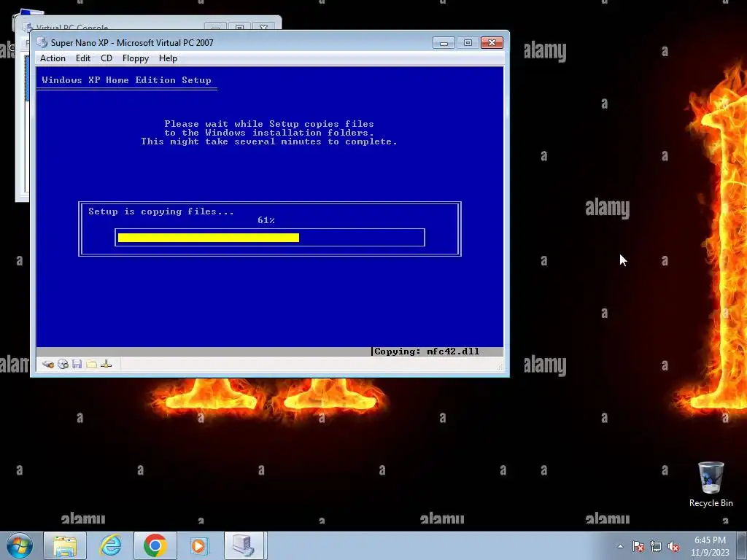Minimize the Super Nano XP window
This screenshot has height=560, width=747.
444,43
